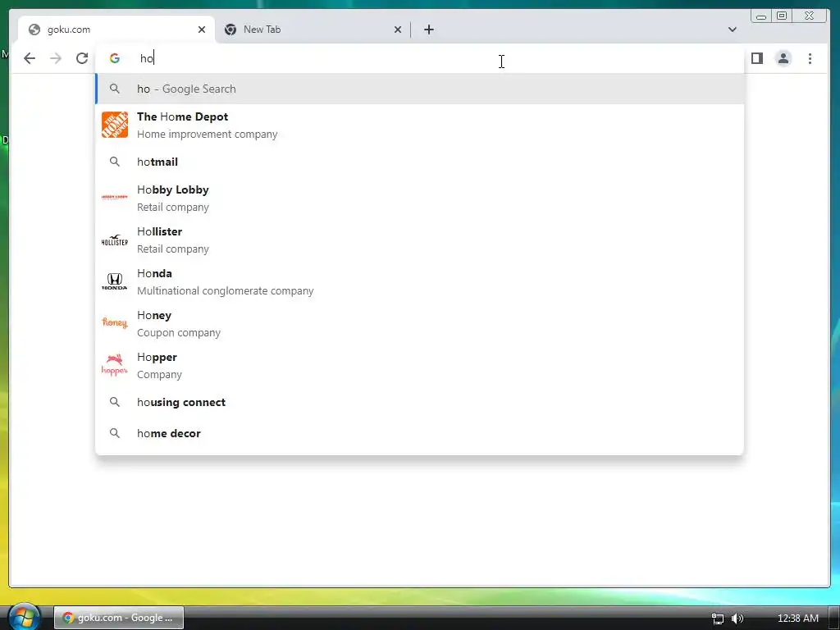Switch to the goku.com tab
Viewport: 840px width, 630px height.
[116, 30]
